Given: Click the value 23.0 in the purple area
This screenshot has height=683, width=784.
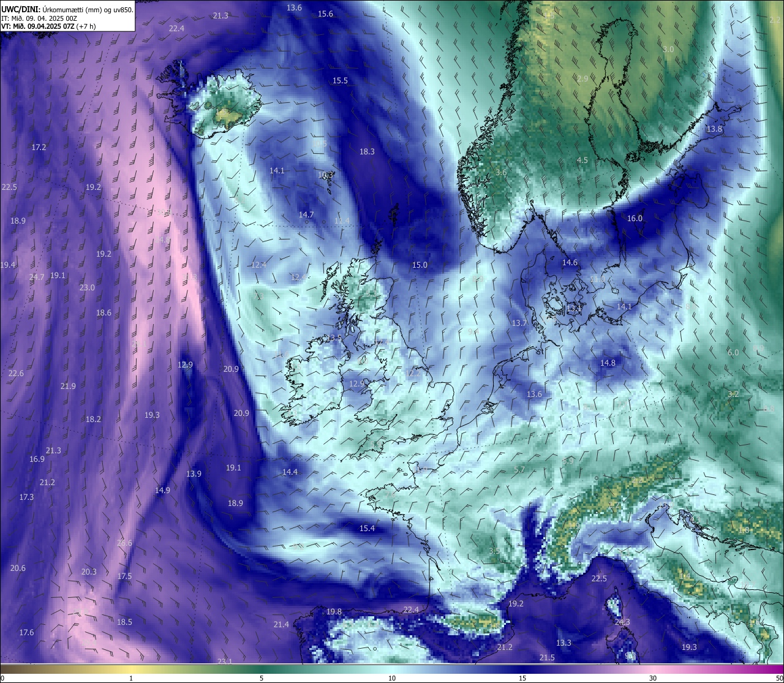Looking at the screenshot, I should [x=87, y=287].
